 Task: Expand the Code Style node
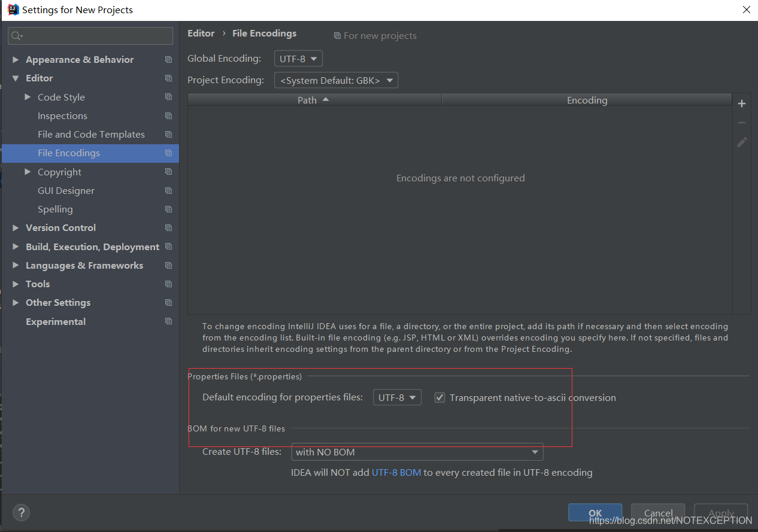point(28,97)
